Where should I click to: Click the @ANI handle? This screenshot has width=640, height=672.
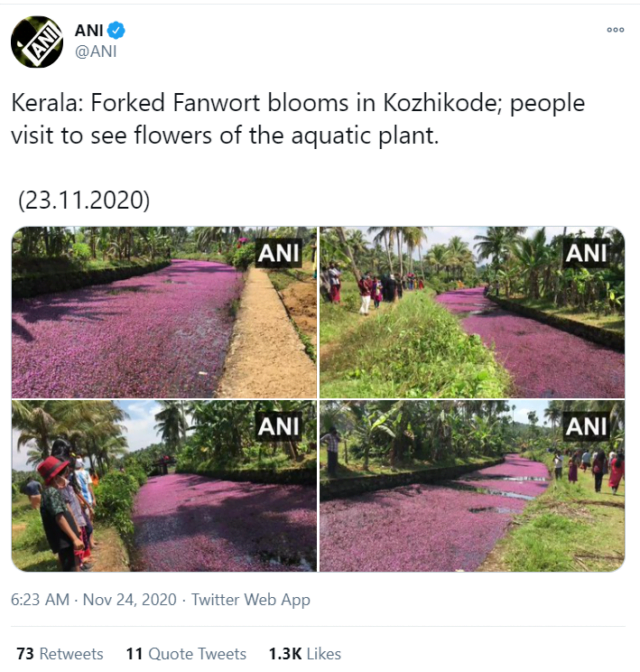[96, 52]
